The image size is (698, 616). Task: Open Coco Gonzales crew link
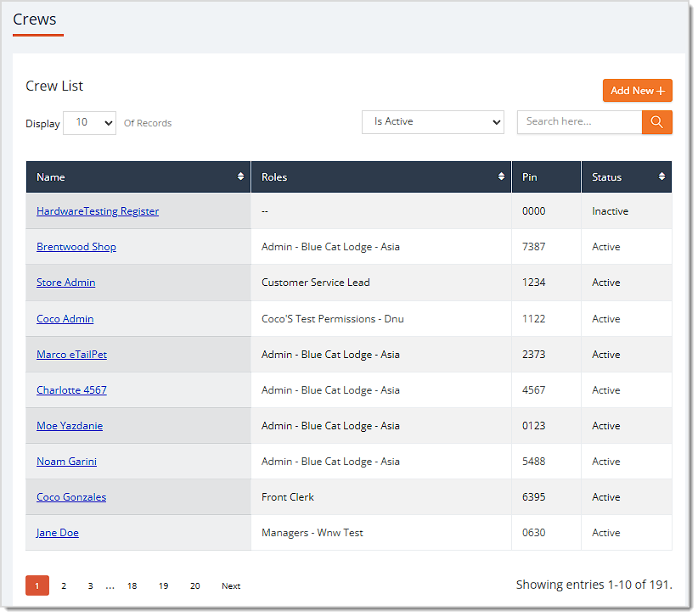(71, 497)
